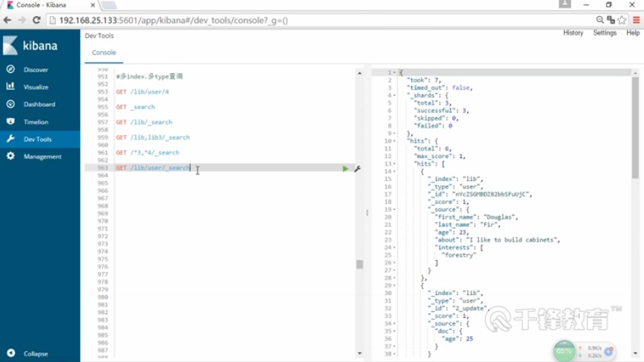Collapse the _source block at line 19
The height and width of the screenshot is (362, 644).
click(x=394, y=209)
